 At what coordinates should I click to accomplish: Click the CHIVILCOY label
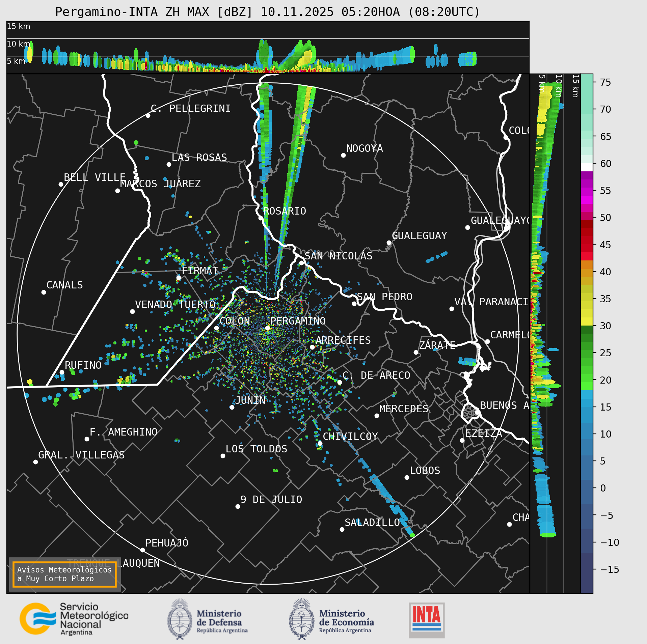coord(350,436)
